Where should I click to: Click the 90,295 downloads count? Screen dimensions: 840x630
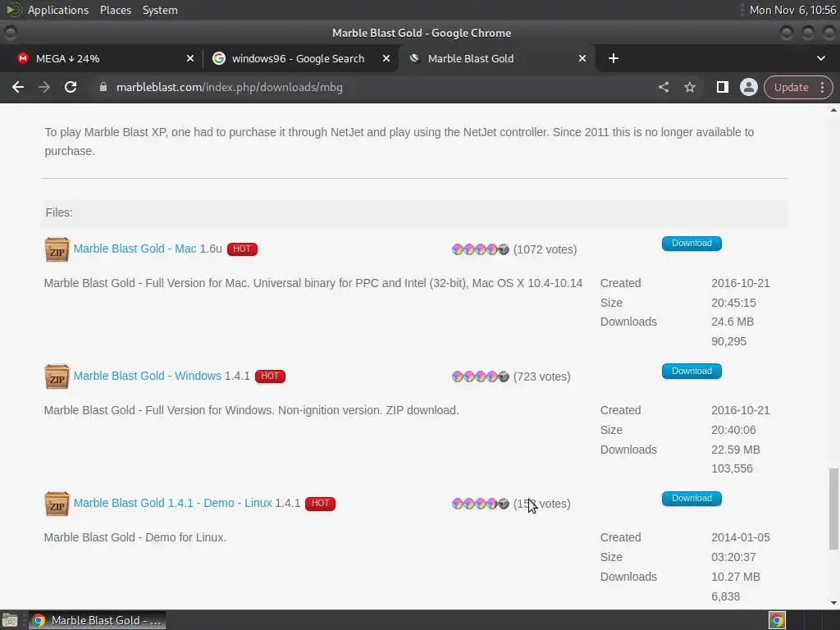(728, 341)
